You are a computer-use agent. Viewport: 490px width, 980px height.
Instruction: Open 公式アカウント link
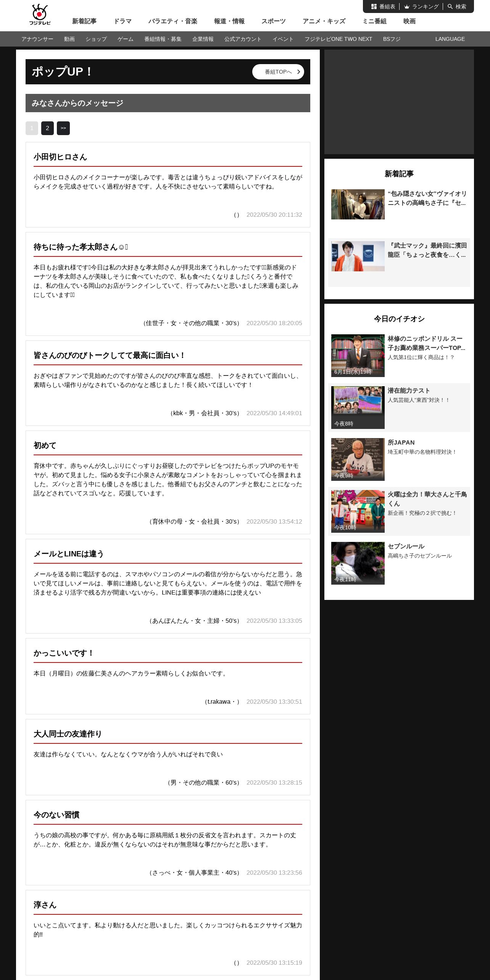click(243, 39)
